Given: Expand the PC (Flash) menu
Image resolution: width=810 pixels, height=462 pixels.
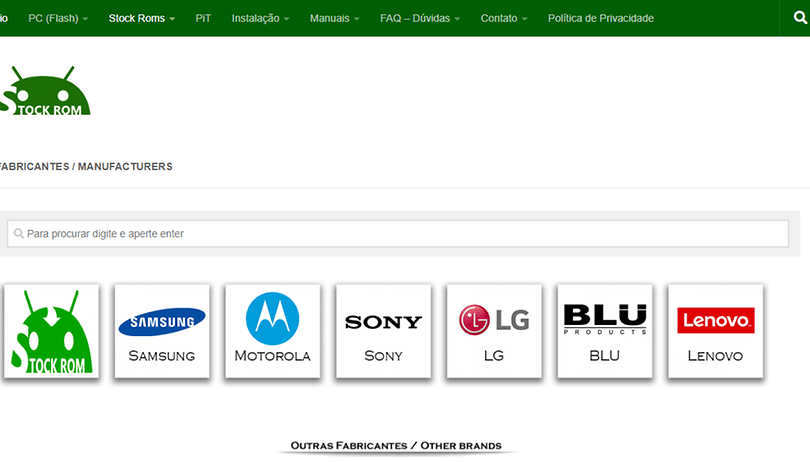Looking at the screenshot, I should [58, 18].
